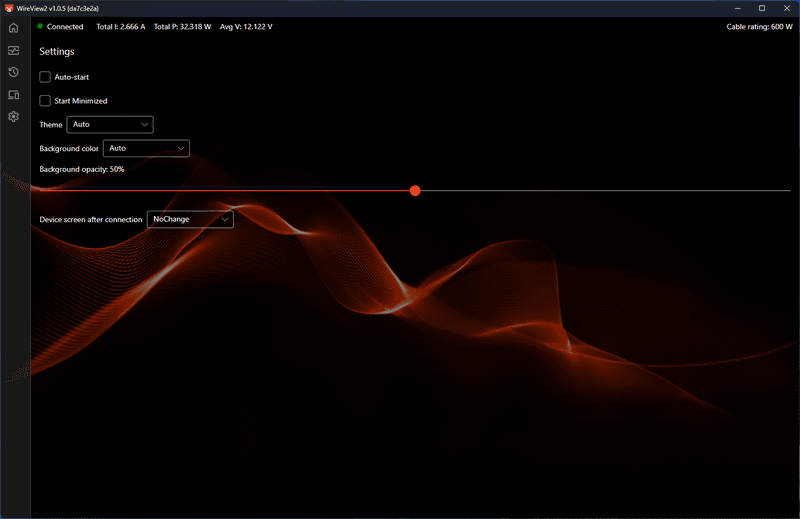Open the Home page in sidebar
Screen dimensions: 800x519
[x=14, y=28]
